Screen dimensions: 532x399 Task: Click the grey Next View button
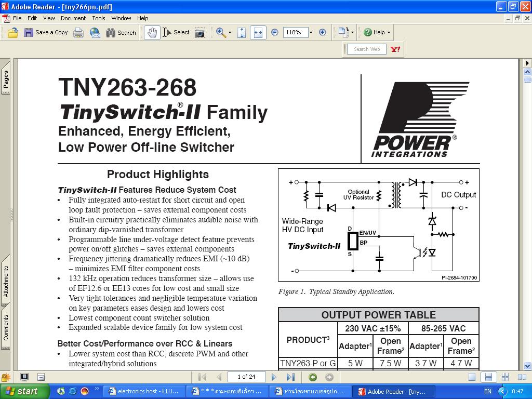point(329,377)
